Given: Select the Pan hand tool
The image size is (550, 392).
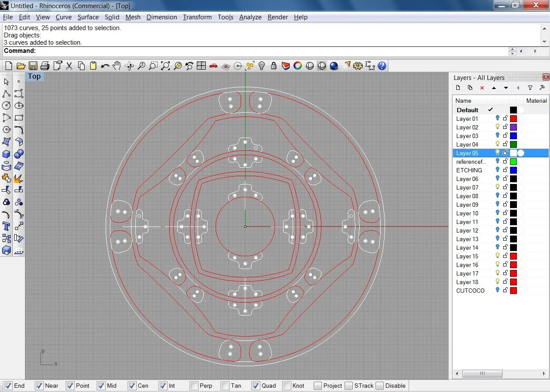Looking at the screenshot, I should [x=117, y=66].
